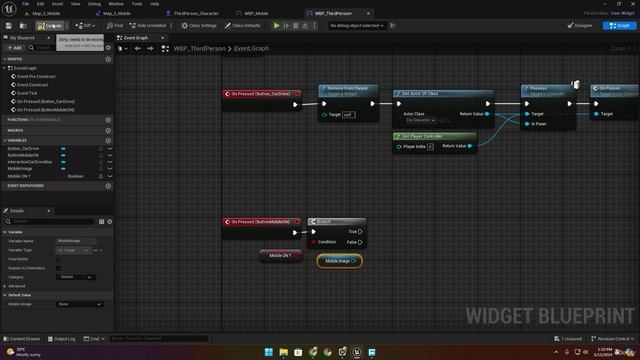The image size is (640, 360).
Task: Click Windows Start button on the taskbar
Action: (x=269, y=352)
